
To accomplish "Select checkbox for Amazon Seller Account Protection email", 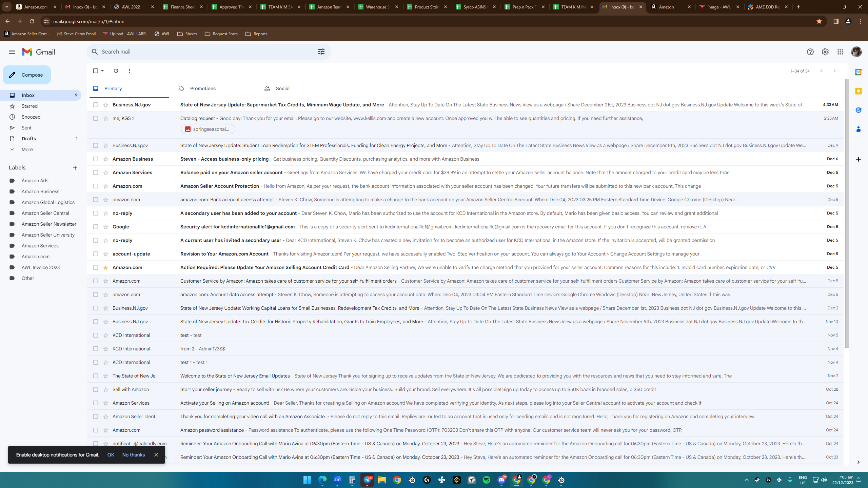I will tap(96, 186).
